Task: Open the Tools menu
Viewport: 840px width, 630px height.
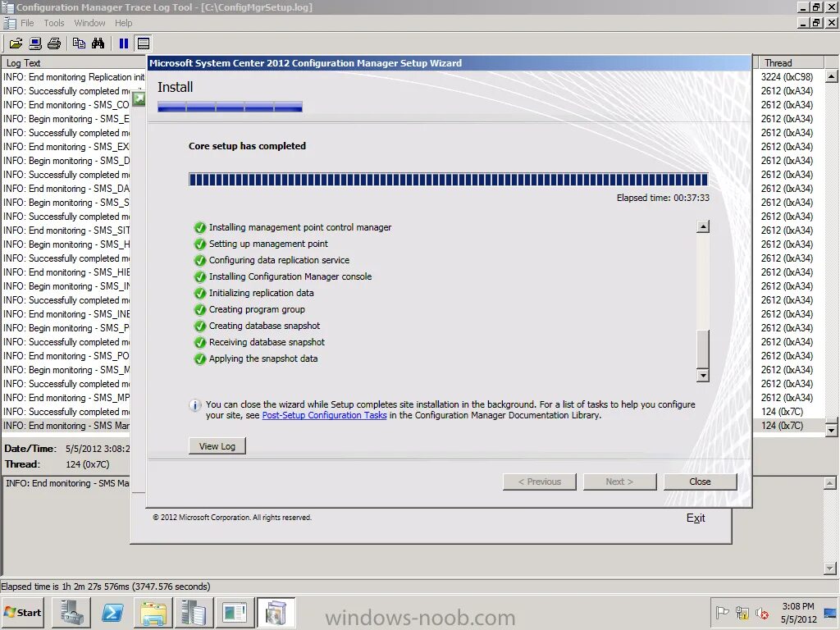Action: click(x=53, y=23)
